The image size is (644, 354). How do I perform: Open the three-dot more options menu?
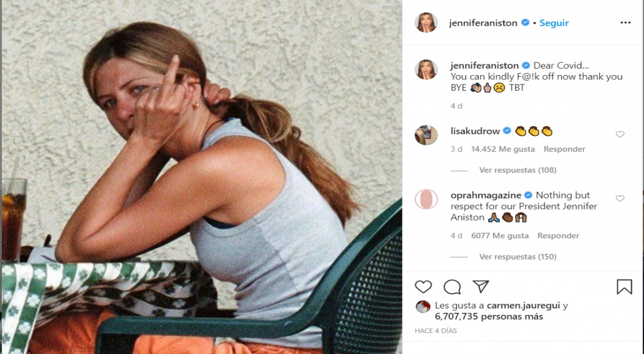[x=625, y=23]
